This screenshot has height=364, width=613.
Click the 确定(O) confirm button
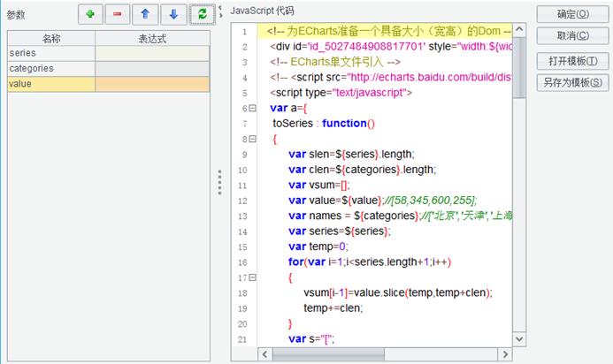tap(572, 14)
